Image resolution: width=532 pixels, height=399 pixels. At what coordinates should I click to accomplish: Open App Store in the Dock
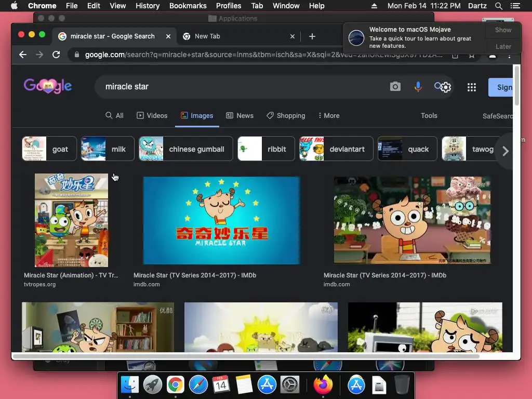coord(267,385)
